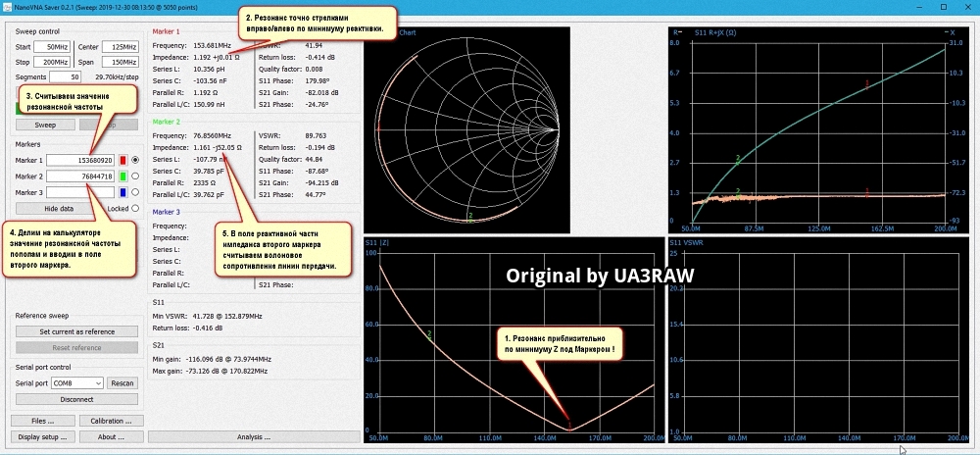The image size is (980, 455).
Task: Click Marker 2 impedance 1.161 -j52.05 Ω
Action: coord(219,147)
